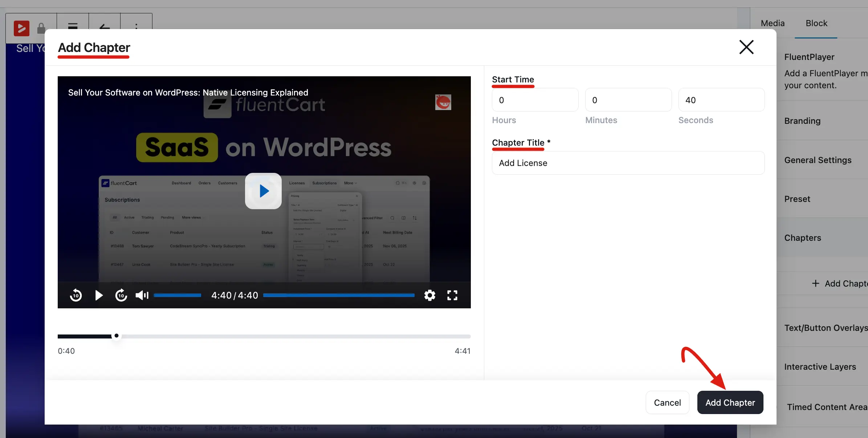The height and width of the screenshot is (438, 868).
Task: Enter fullscreen video mode
Action: point(452,295)
